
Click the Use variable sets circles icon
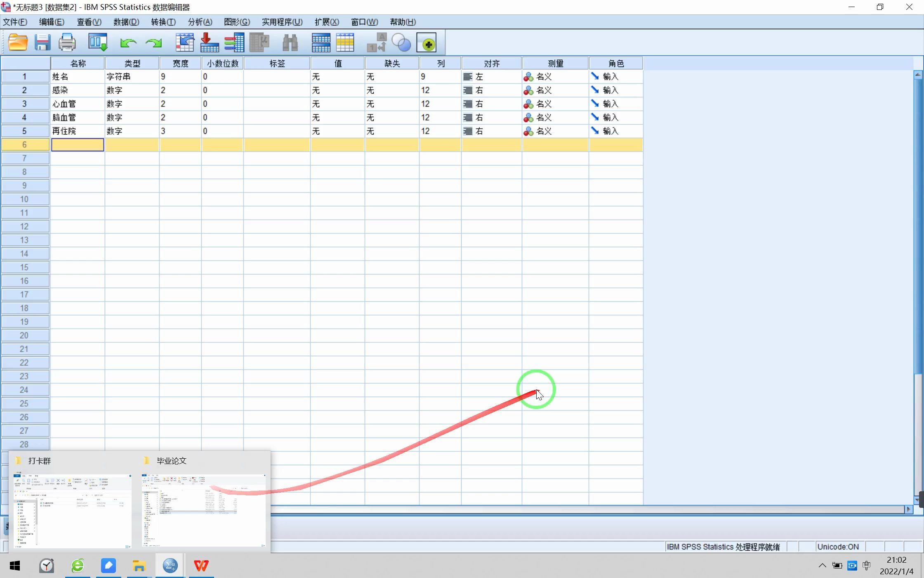[x=401, y=43]
